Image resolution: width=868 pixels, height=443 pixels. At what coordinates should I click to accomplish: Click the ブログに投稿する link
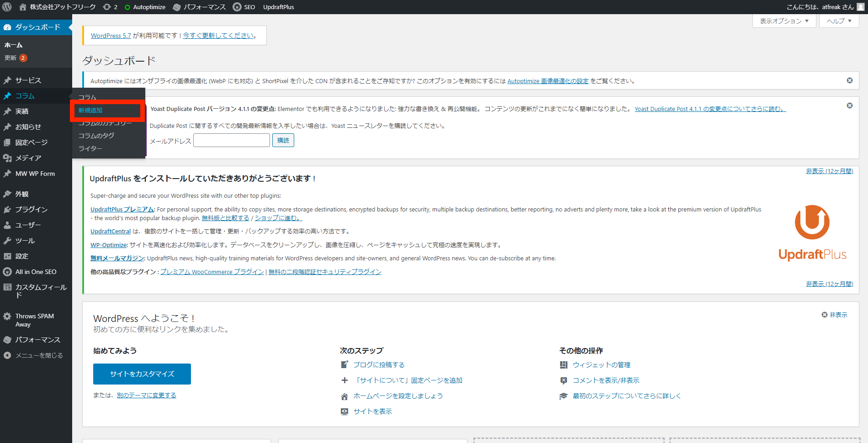pyautogui.click(x=379, y=364)
